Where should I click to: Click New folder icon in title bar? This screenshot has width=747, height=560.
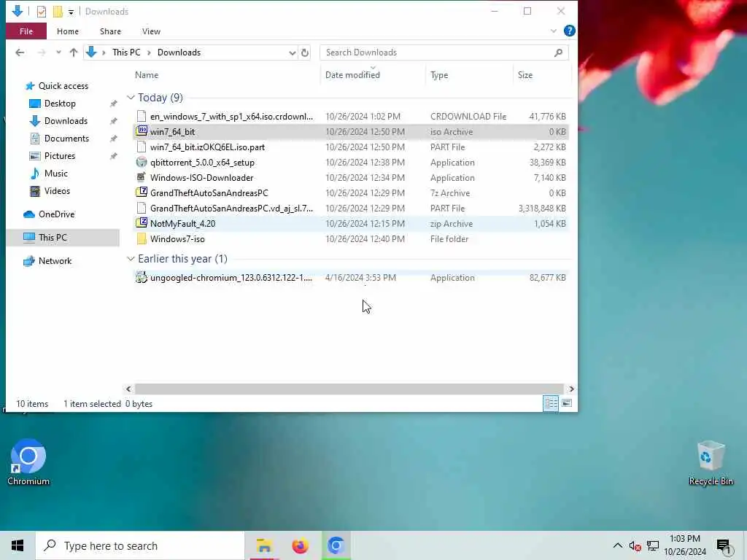click(x=58, y=12)
